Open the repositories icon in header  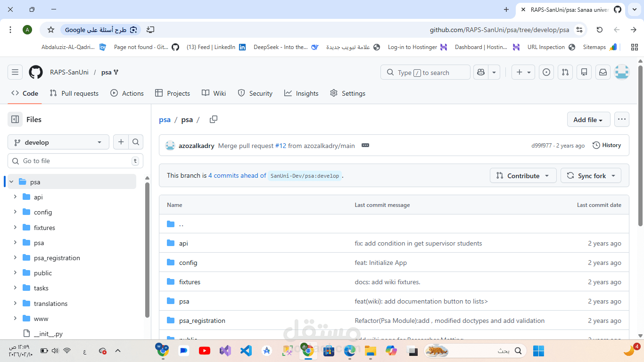[584, 72]
